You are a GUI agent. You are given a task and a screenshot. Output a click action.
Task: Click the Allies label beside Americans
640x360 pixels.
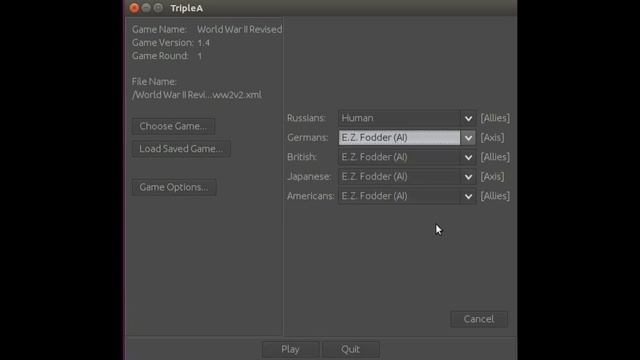(495, 196)
